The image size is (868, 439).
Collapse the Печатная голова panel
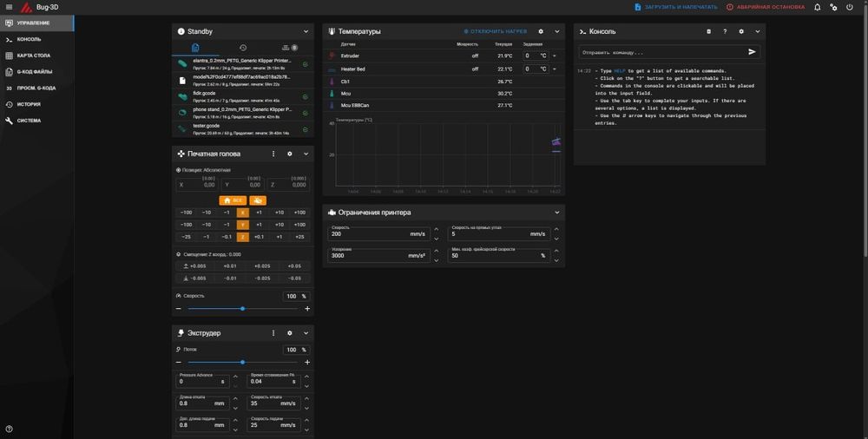point(306,154)
